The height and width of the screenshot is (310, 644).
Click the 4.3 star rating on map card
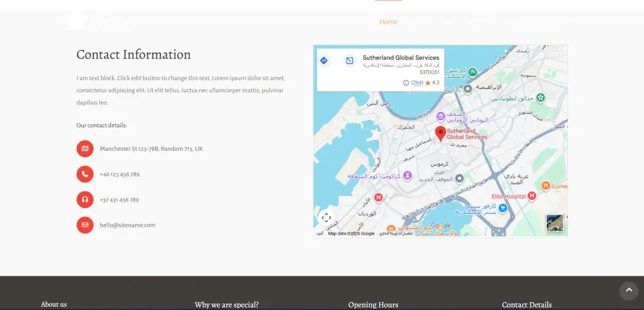pos(433,82)
